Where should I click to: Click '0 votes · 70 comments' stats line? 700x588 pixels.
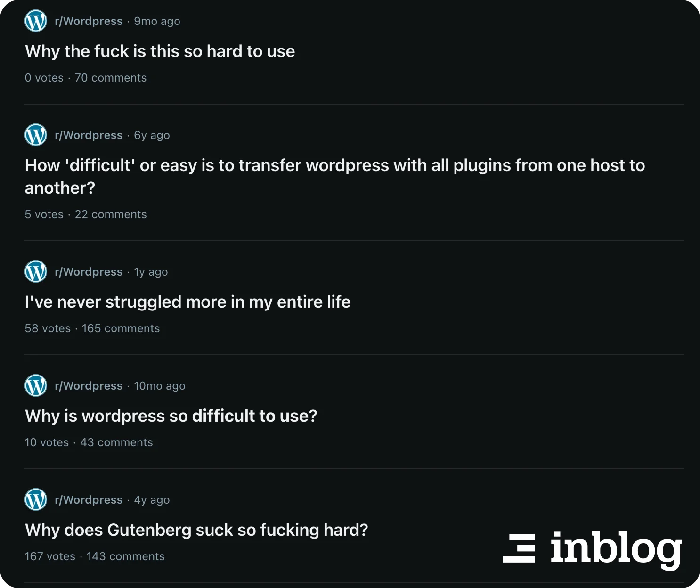86,78
